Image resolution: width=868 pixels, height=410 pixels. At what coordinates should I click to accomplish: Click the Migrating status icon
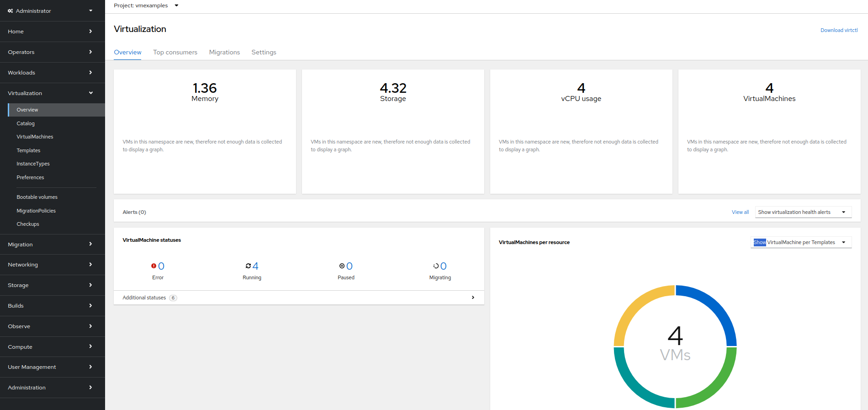coord(436,266)
